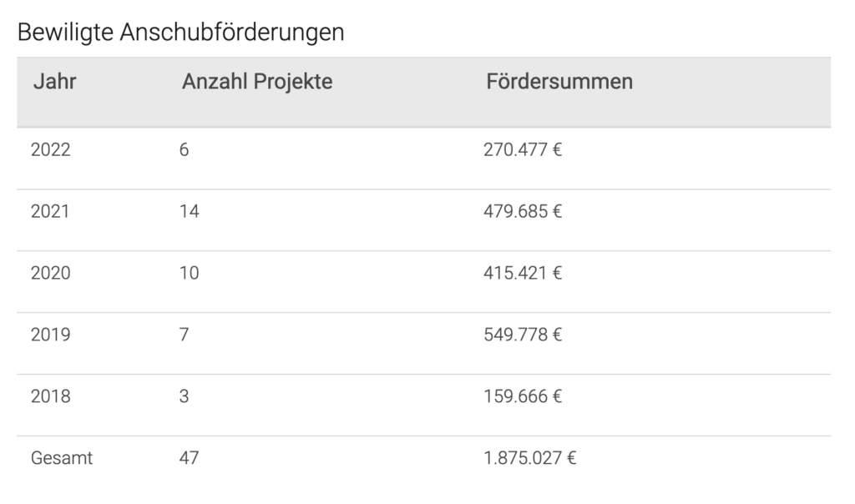
Task: Click project count 3 for 2018
Action: click(x=185, y=397)
